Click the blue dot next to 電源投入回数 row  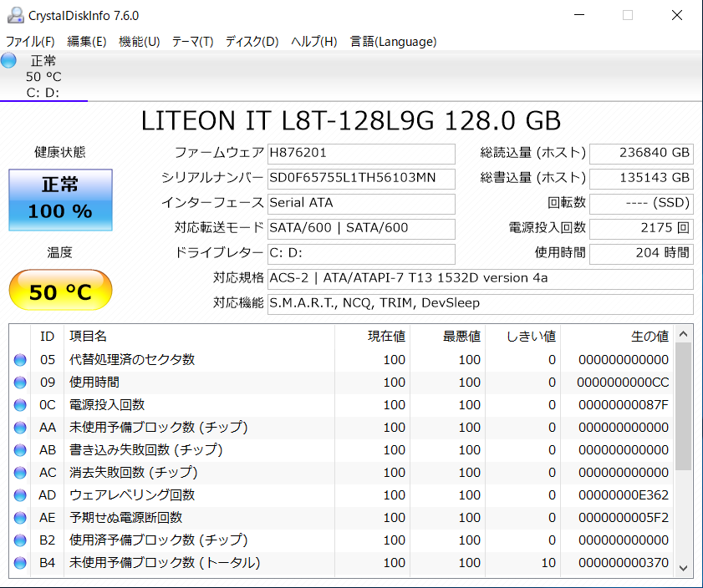click(20, 404)
